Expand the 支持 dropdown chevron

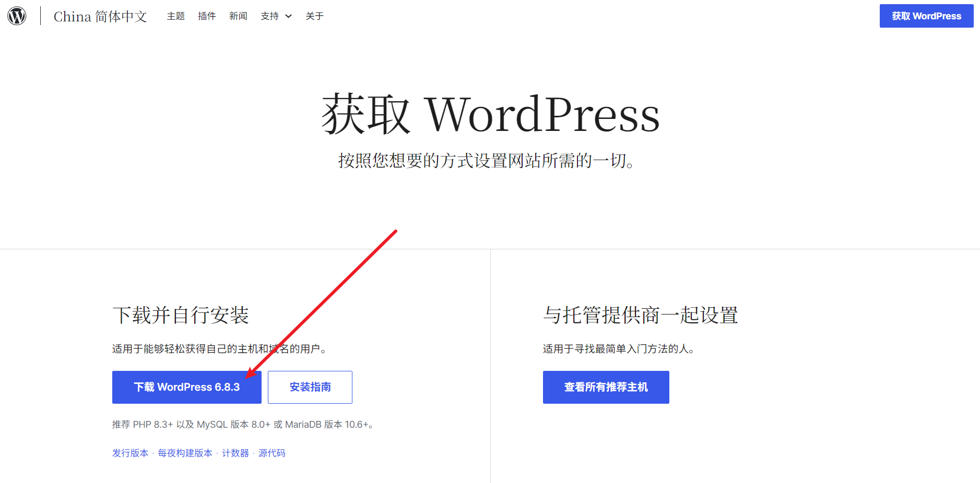[288, 16]
